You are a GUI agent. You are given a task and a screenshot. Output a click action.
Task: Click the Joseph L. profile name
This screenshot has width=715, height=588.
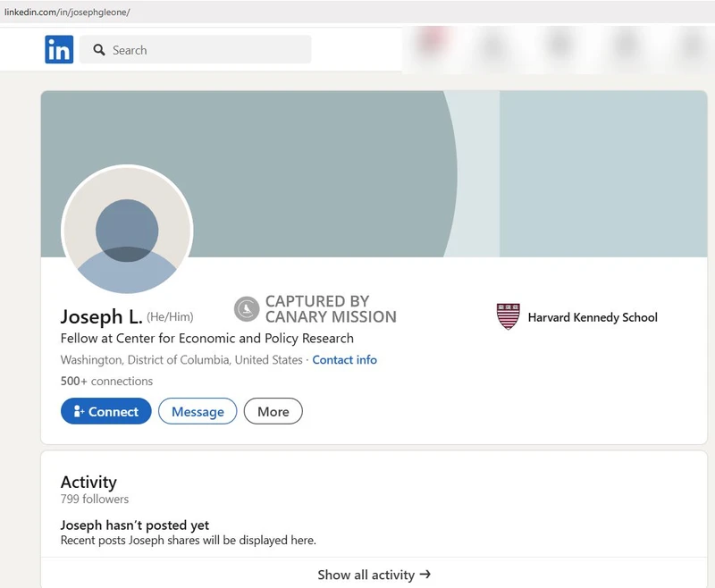(102, 316)
